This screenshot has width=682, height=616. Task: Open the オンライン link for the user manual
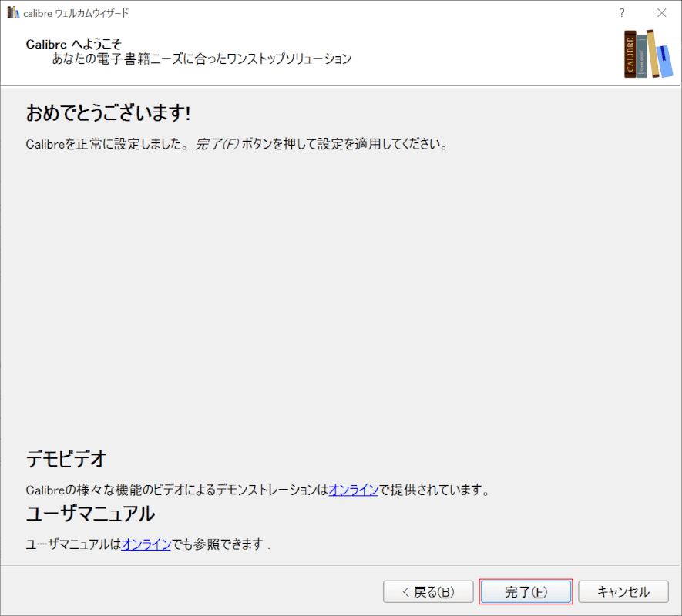(146, 544)
